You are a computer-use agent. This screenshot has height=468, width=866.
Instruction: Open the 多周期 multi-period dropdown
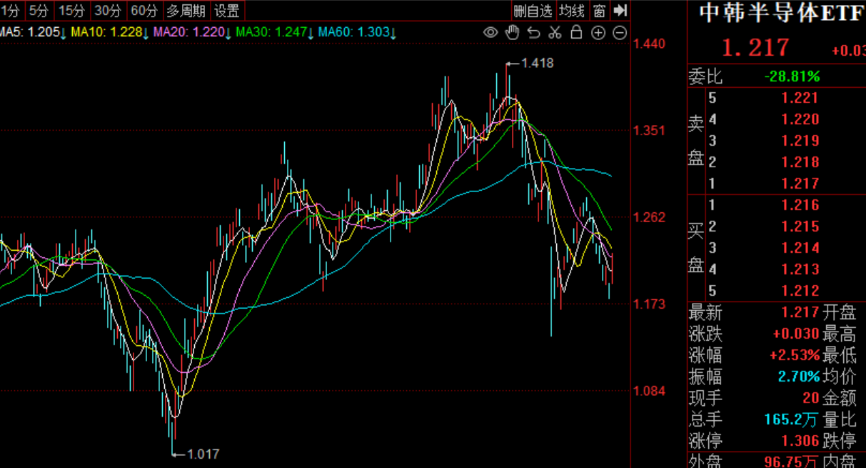point(186,11)
